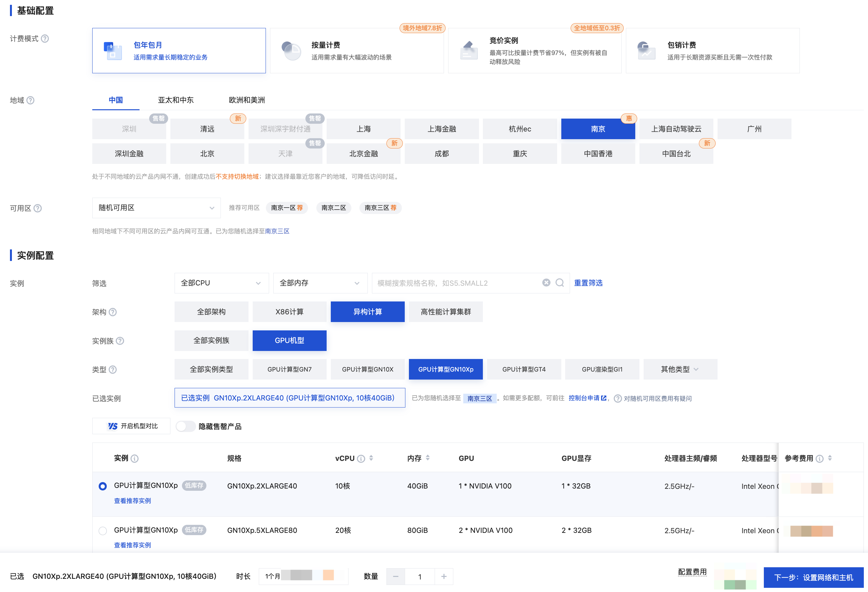Select the 按量计费 billing mode card
This screenshot has width=868, height=592.
point(356,51)
